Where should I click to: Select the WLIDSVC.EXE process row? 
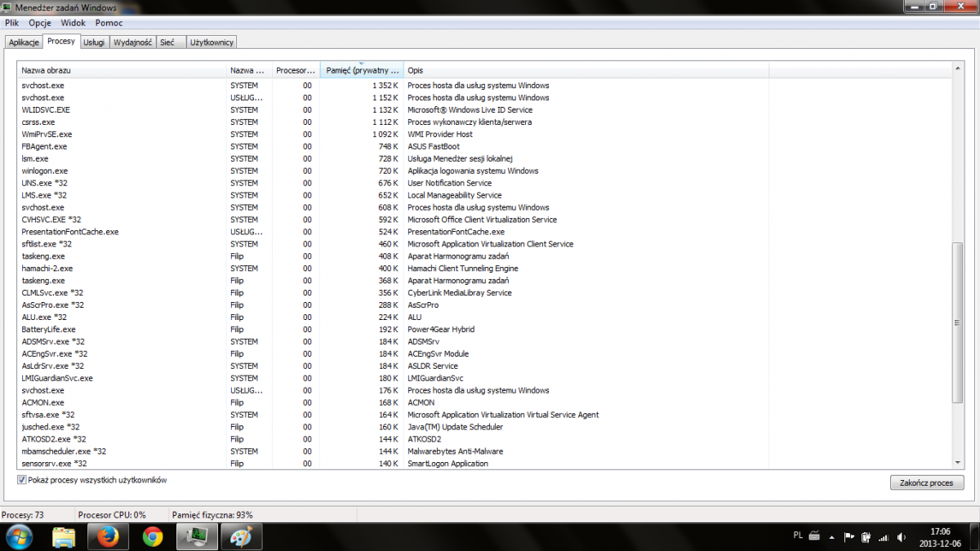(x=485, y=109)
